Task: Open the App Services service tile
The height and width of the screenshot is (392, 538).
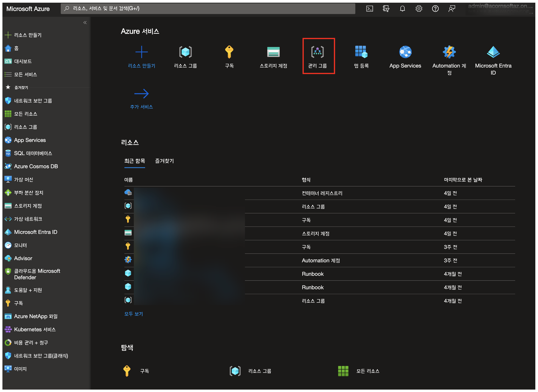Action: click(405, 57)
